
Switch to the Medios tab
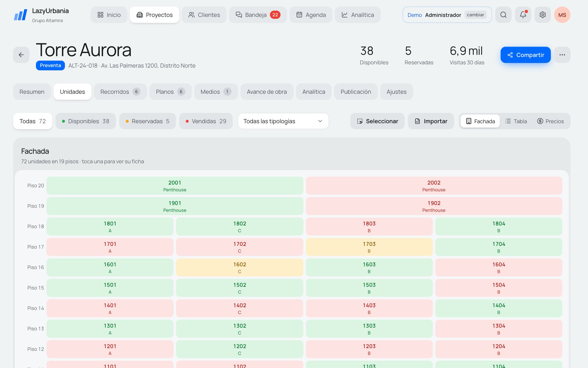coord(216,92)
